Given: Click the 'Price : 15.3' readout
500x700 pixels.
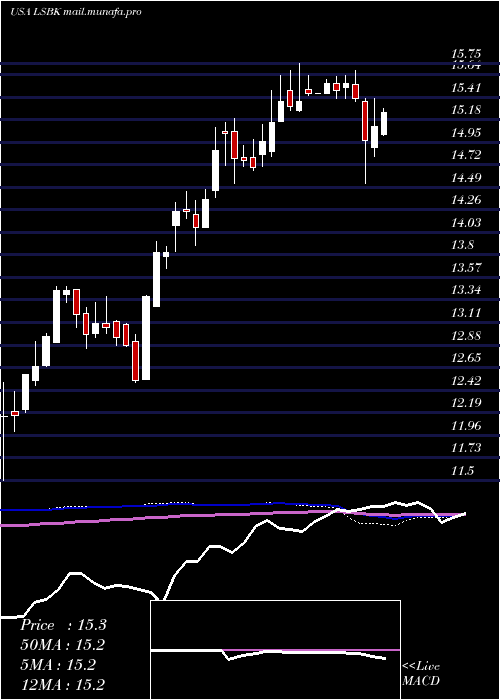Looking at the screenshot, I should 63,625.
